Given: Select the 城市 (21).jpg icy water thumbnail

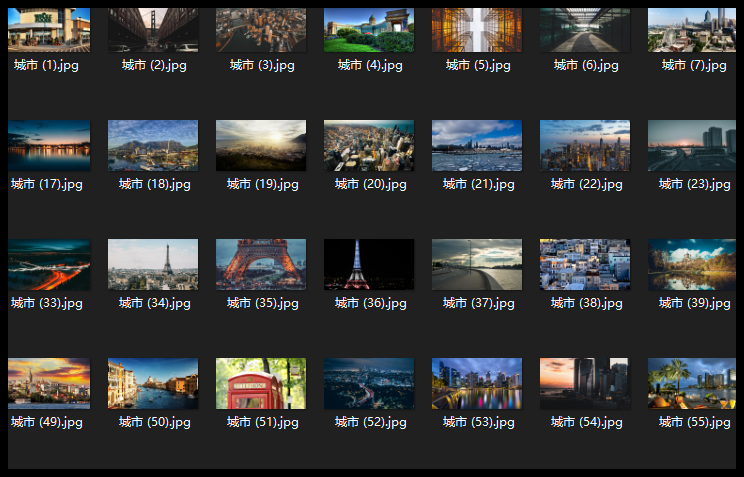Looking at the screenshot, I should tap(477, 145).
